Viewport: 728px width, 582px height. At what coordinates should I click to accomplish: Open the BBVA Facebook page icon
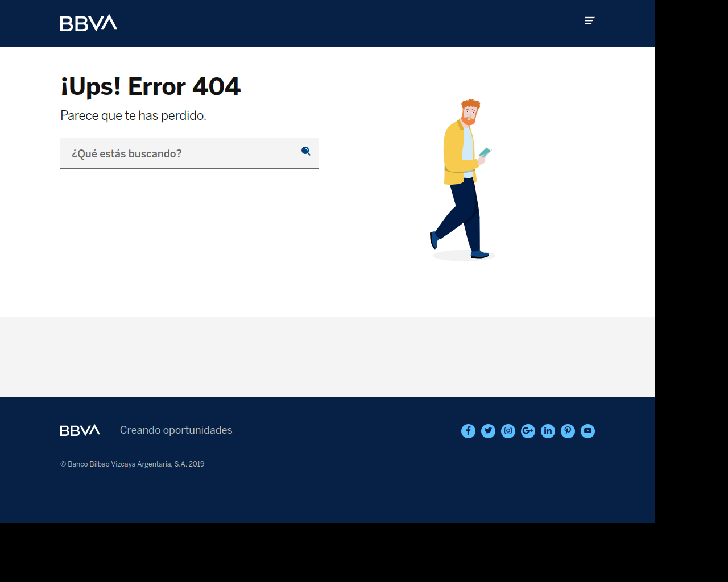pos(468,431)
